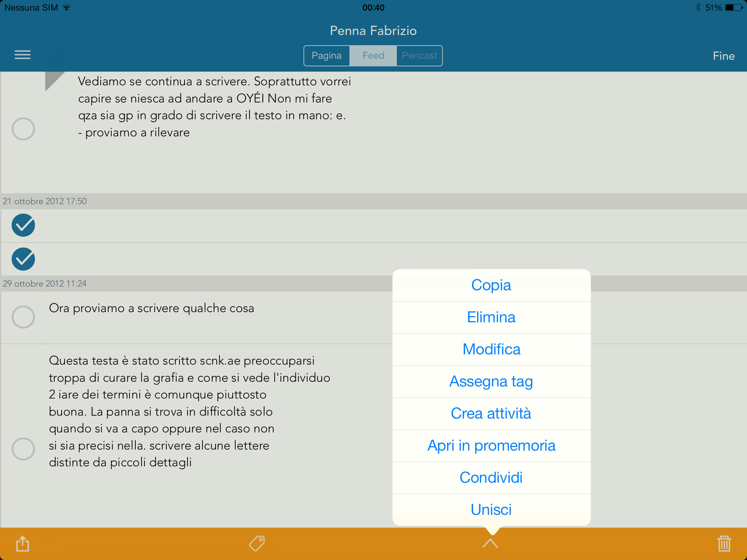Open the hamburger side menu
The image size is (747, 560).
coord(23,55)
